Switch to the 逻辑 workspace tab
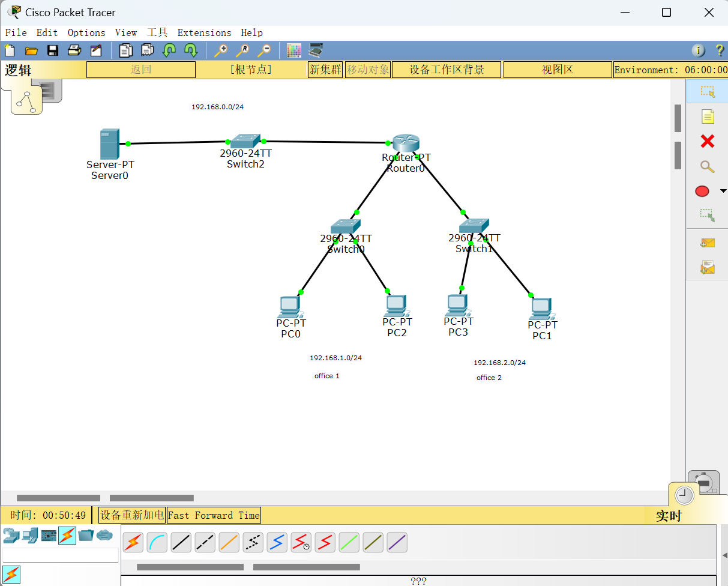Image resolution: width=728 pixels, height=586 pixels. pyautogui.click(x=19, y=70)
